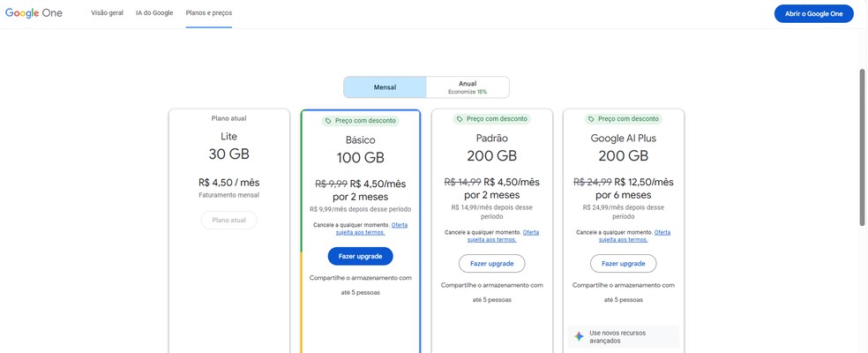The height and width of the screenshot is (353, 868).
Task: Click 200 GB text in Google AI Plus card
Action: 624,156
